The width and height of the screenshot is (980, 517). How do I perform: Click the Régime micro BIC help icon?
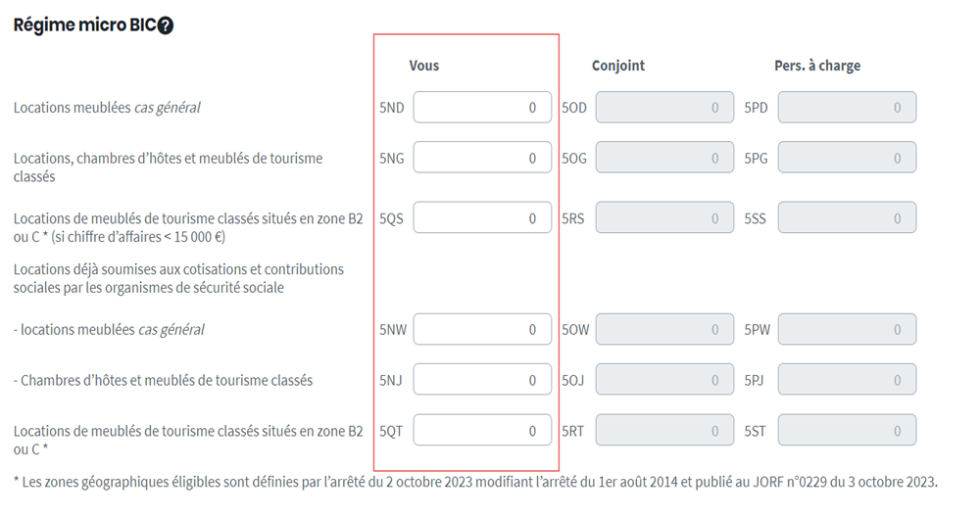click(166, 26)
